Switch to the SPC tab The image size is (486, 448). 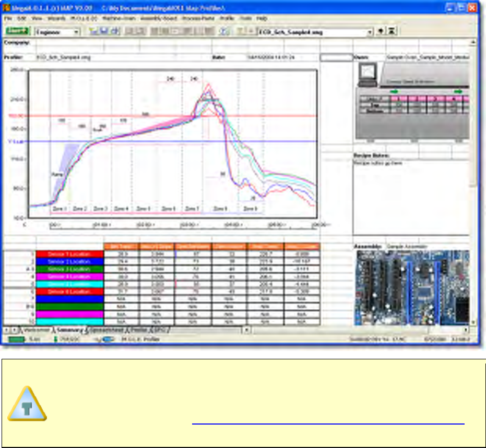159,330
